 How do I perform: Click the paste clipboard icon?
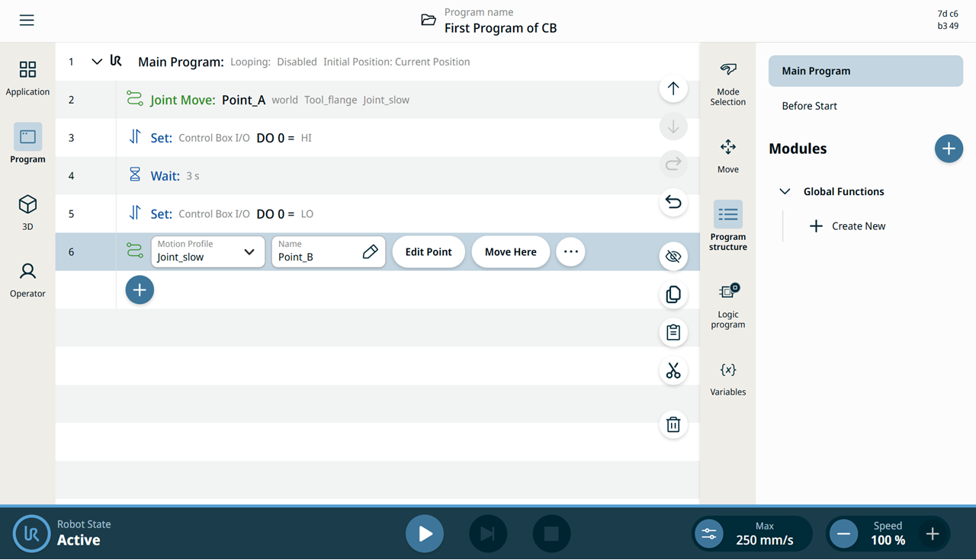click(x=673, y=332)
